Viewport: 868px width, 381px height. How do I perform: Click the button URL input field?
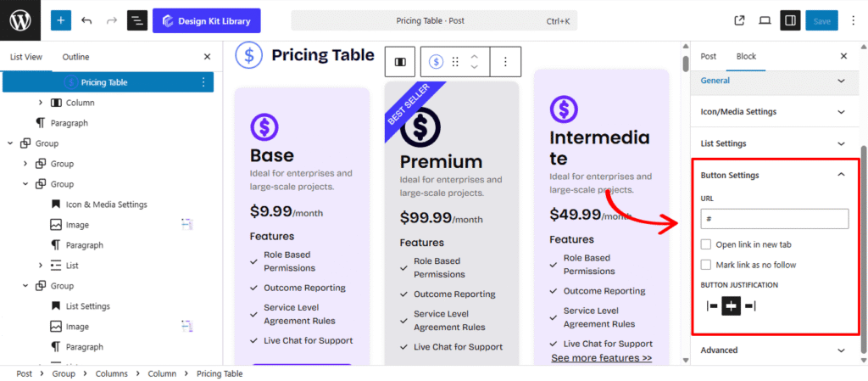tap(774, 219)
